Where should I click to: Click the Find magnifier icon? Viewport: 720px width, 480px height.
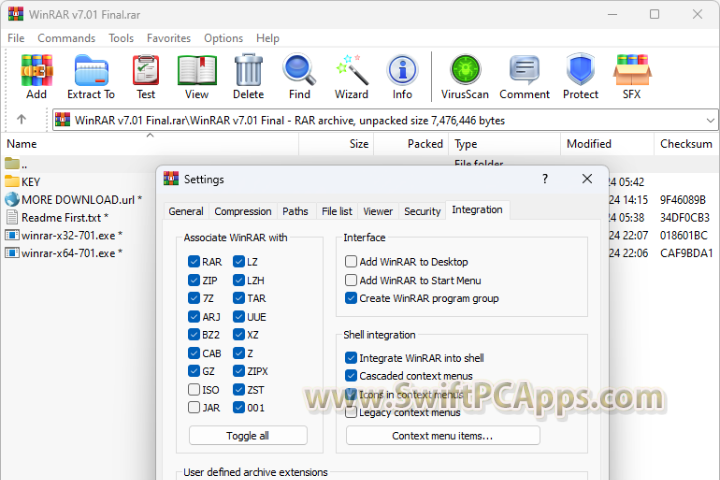[299, 70]
